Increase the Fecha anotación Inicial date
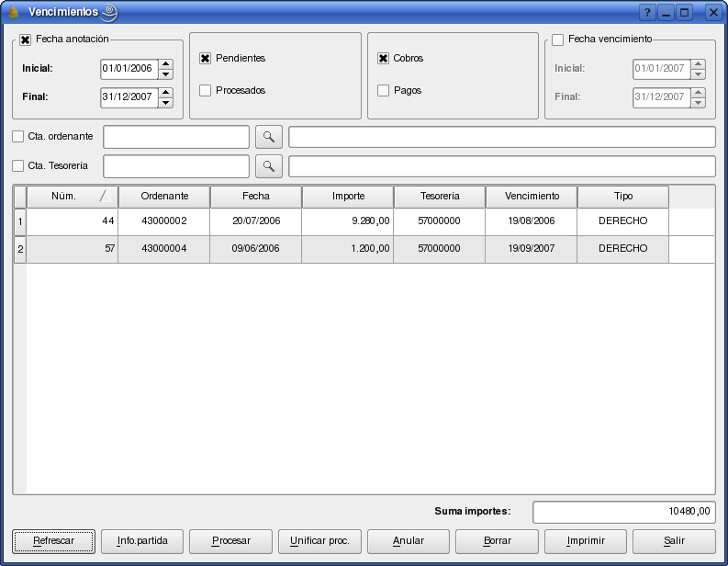728x566 pixels. pyautogui.click(x=166, y=63)
